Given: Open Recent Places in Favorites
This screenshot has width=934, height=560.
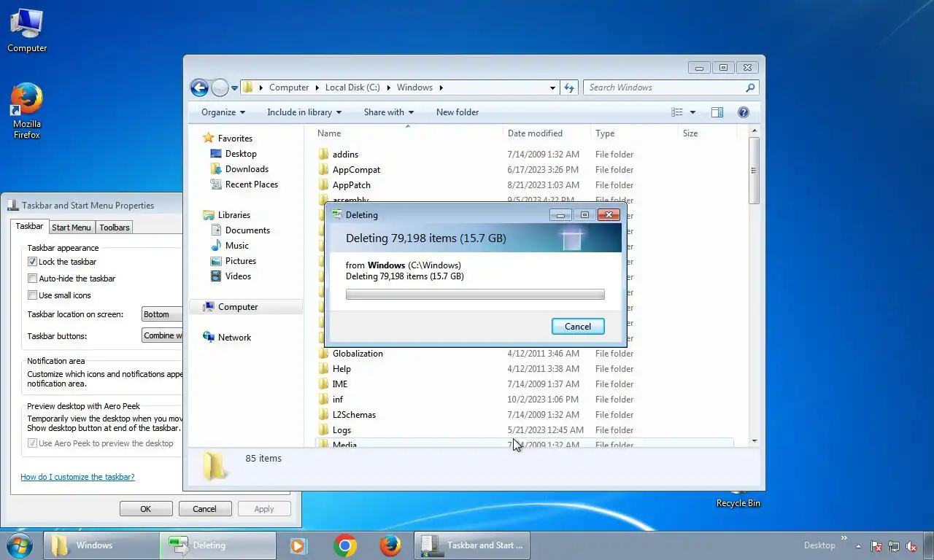Looking at the screenshot, I should click(x=252, y=184).
